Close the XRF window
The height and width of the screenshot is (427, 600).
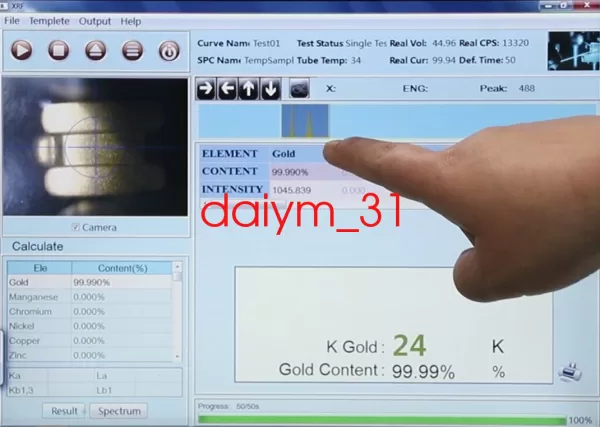pyautogui.click(x=587, y=5)
